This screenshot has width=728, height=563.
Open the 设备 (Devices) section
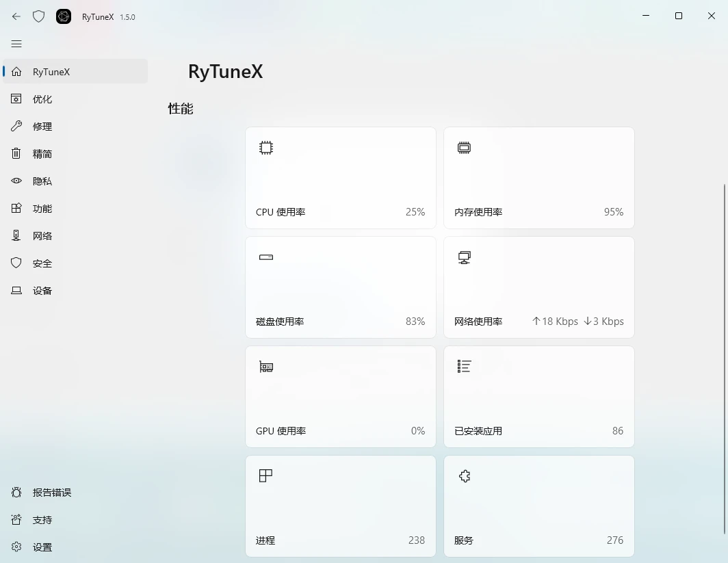(41, 290)
